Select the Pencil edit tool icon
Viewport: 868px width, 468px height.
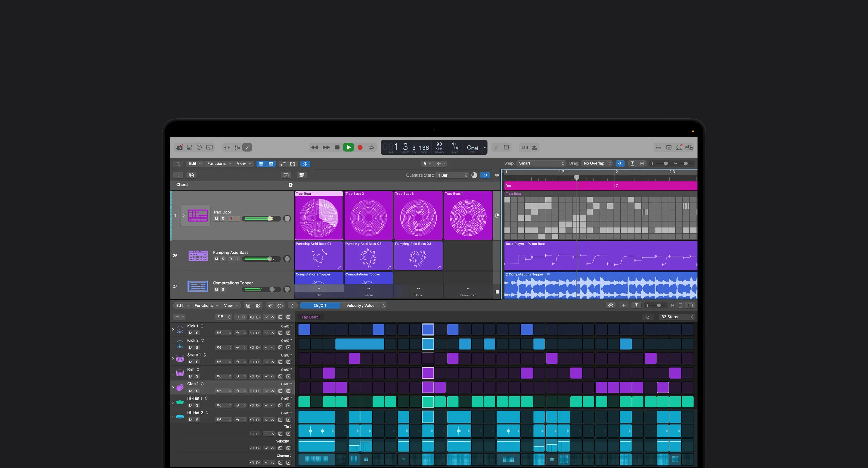[x=247, y=147]
